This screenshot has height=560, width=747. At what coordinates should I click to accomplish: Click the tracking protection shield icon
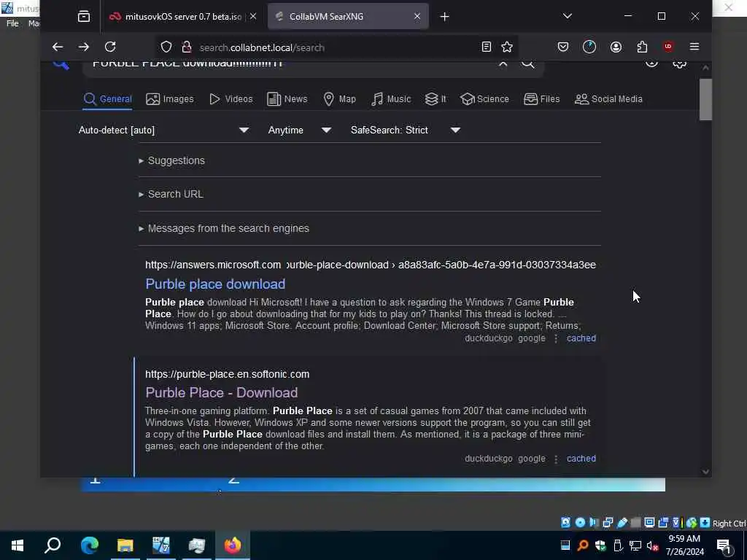point(166,47)
